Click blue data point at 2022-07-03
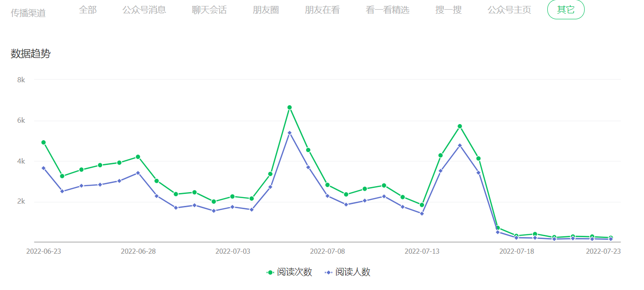The height and width of the screenshot is (290, 644). [232, 207]
